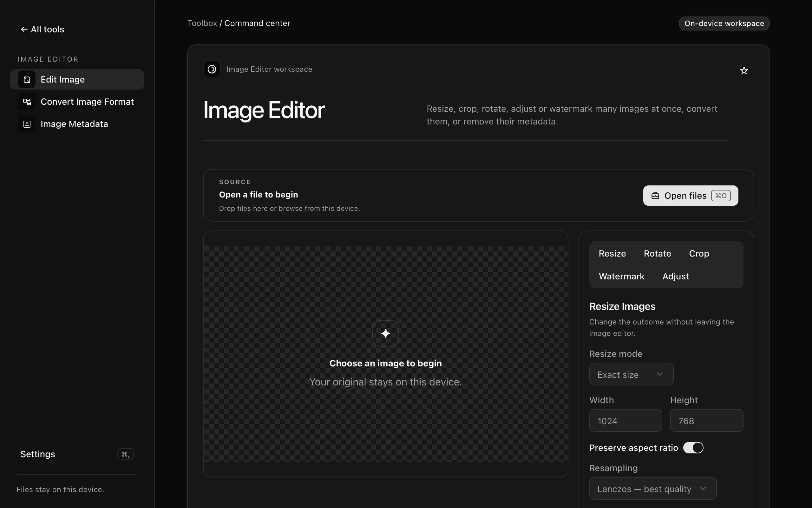Screen dimensions: 812x508
Task: Go back to All tools
Action: tap(42, 29)
